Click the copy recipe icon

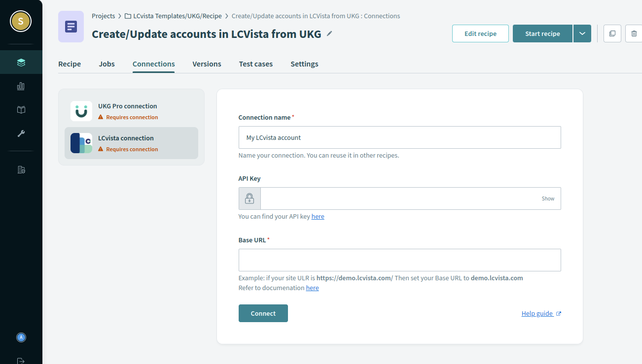click(x=612, y=33)
